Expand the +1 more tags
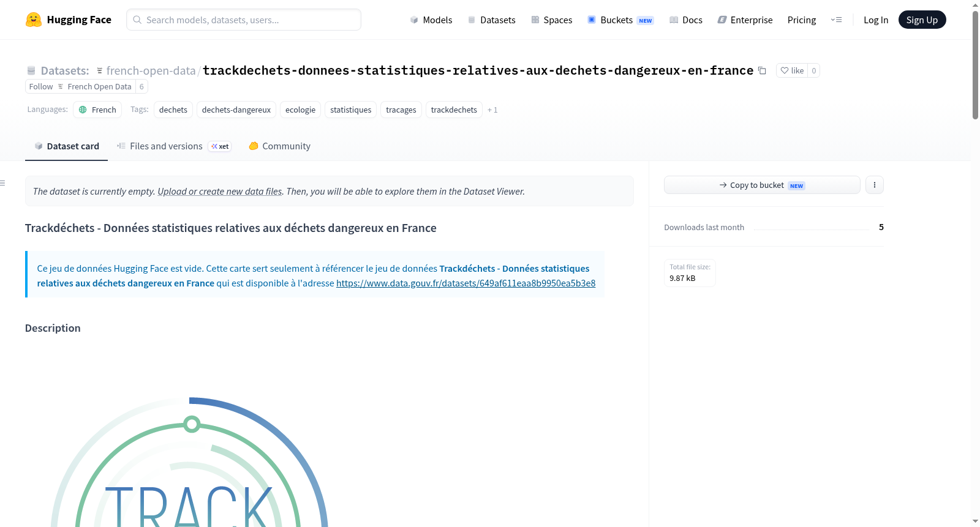980x527 pixels. 492,110
